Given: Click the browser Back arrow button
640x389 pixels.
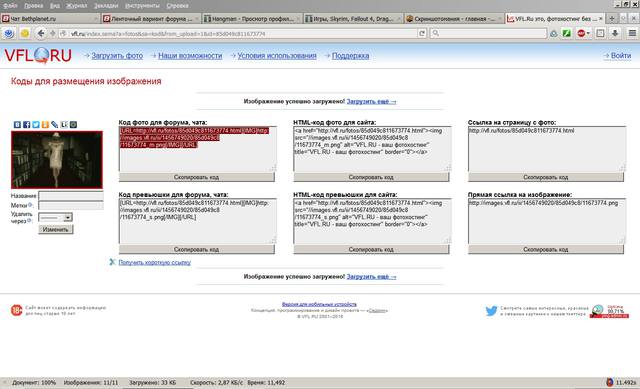Looking at the screenshot, I should pos(40,33).
